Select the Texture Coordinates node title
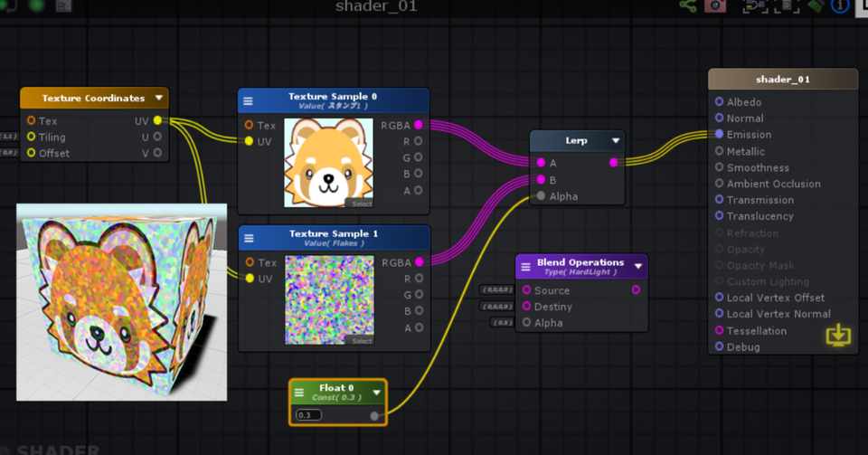Viewport: 868px width, 455px height. [x=93, y=98]
